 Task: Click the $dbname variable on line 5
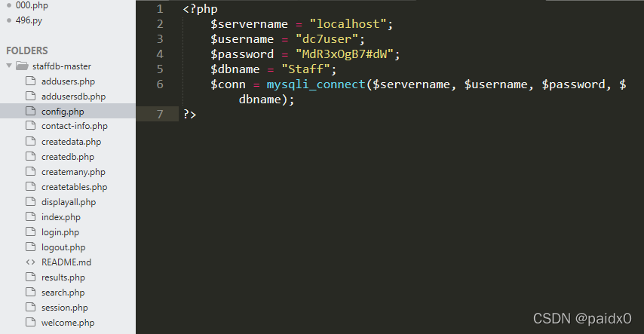(235, 69)
